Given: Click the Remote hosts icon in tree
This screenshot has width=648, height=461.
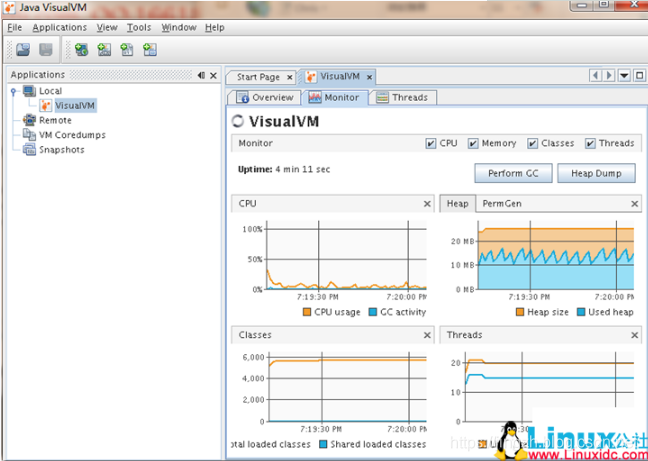Looking at the screenshot, I should click(29, 120).
